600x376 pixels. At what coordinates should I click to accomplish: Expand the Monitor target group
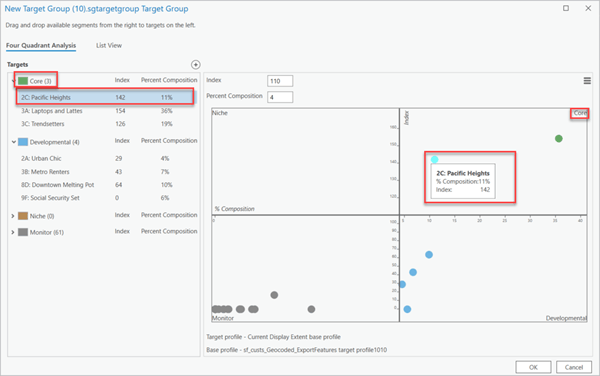13,232
